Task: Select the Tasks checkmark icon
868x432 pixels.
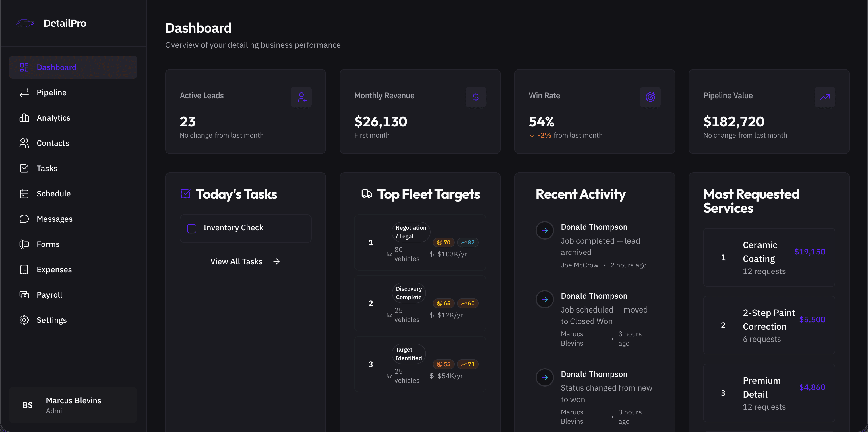Action: tap(24, 168)
